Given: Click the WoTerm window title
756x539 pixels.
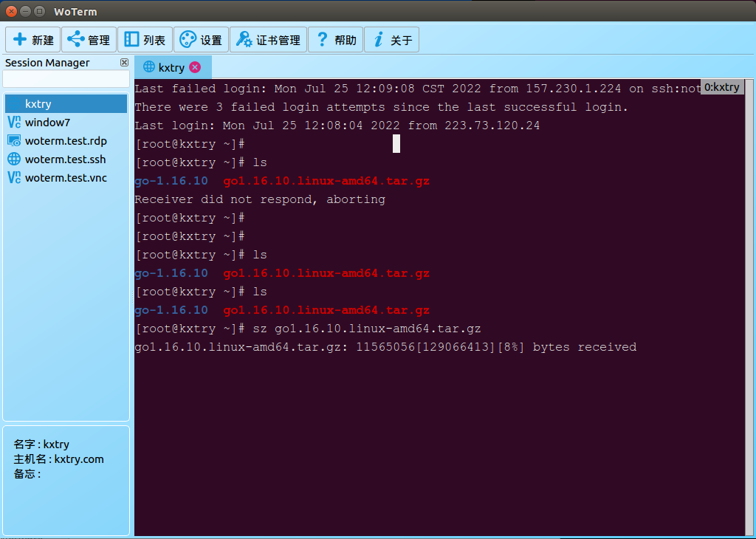Looking at the screenshot, I should [x=75, y=12].
